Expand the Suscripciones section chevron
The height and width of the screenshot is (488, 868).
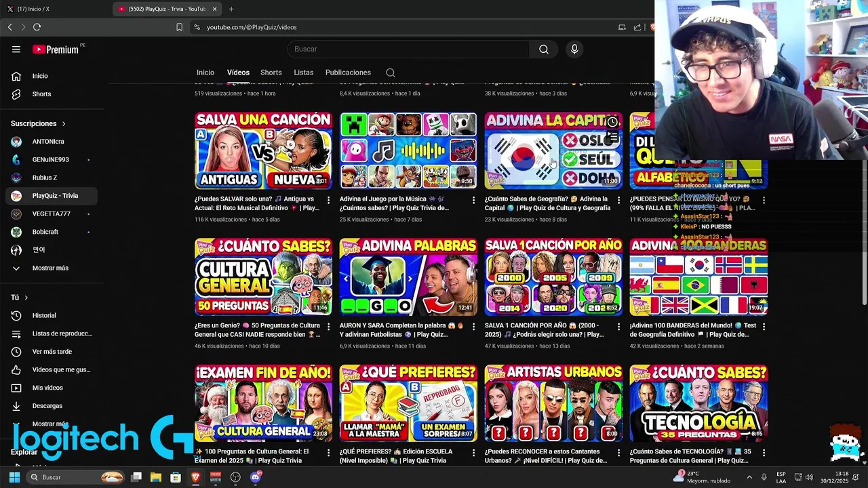[64, 124]
